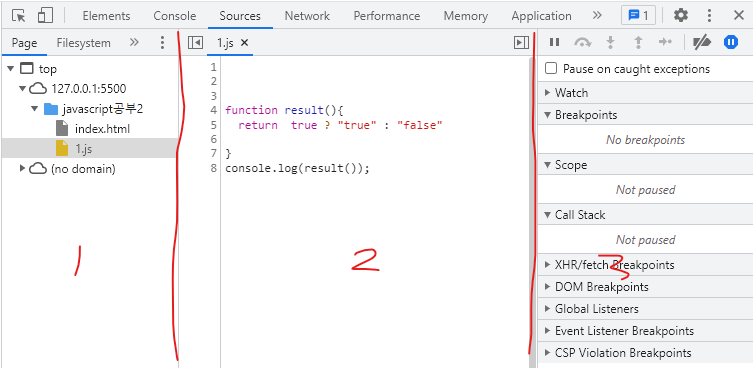Click Step out of current function icon
753x368 pixels.
[x=638, y=42]
